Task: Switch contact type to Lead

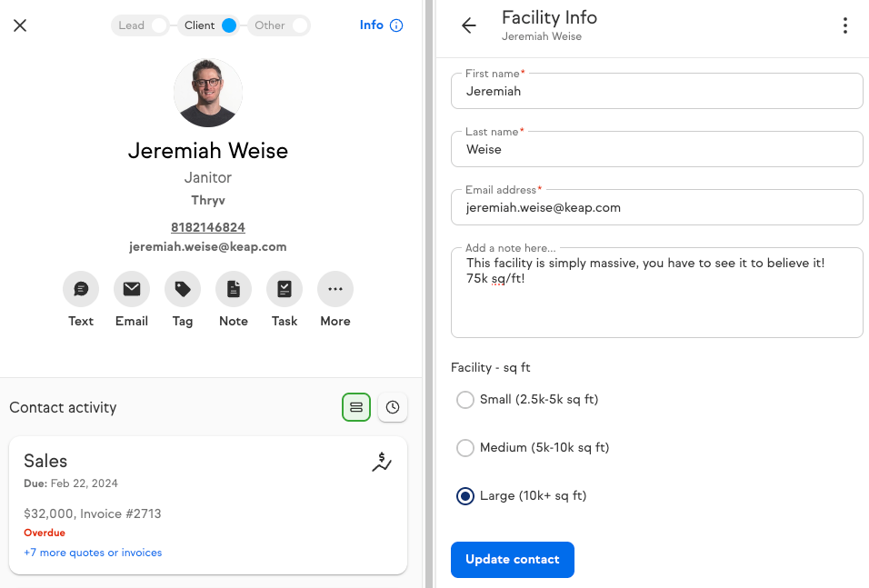Action: [140, 25]
